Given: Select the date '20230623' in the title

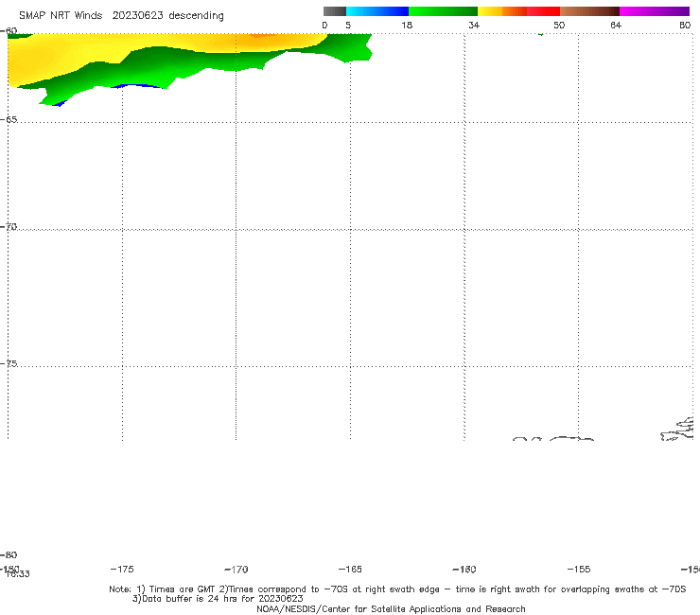Looking at the screenshot, I should point(137,15).
